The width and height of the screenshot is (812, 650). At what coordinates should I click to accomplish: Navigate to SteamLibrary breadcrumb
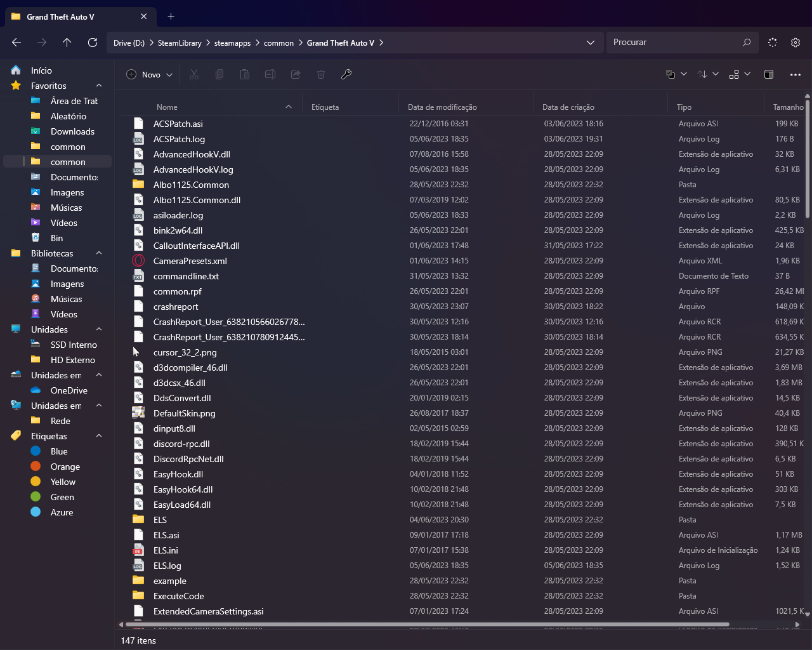(180, 43)
